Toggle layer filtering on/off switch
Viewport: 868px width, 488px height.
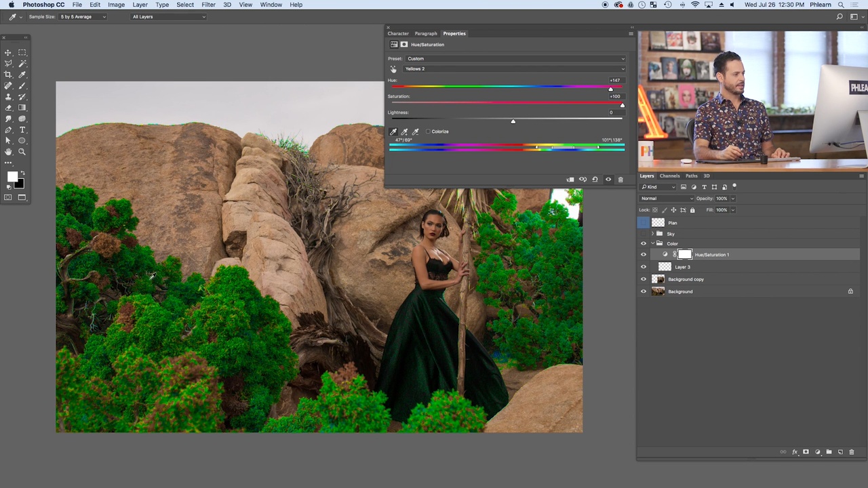734,186
